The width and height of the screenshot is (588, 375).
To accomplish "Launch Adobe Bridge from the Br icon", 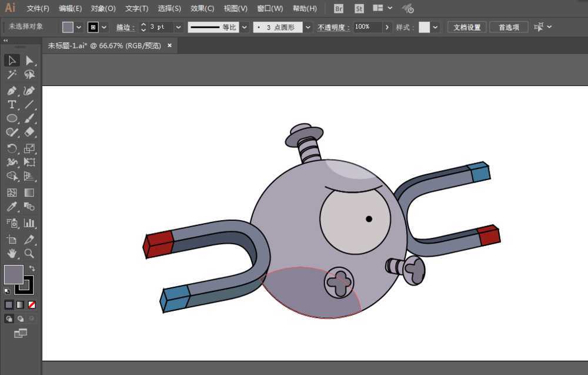I will pos(338,8).
